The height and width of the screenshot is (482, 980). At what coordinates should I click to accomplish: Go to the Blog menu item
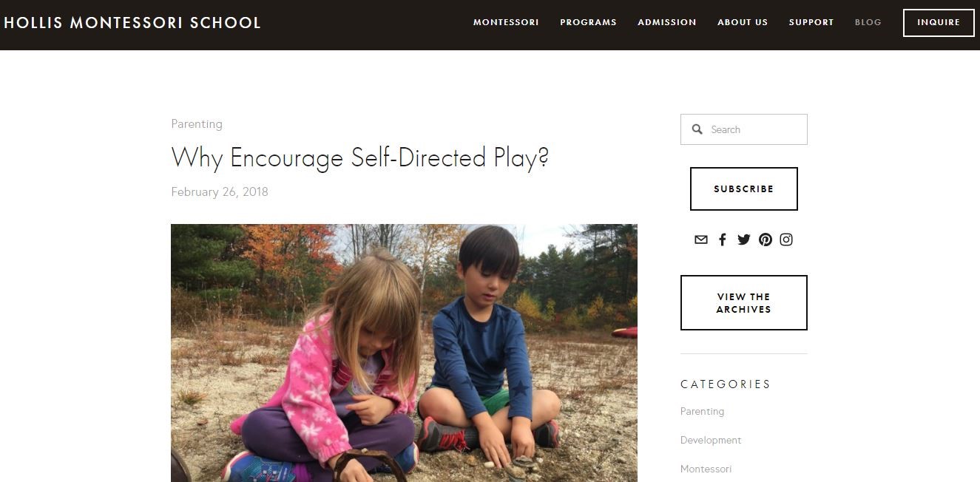868,22
